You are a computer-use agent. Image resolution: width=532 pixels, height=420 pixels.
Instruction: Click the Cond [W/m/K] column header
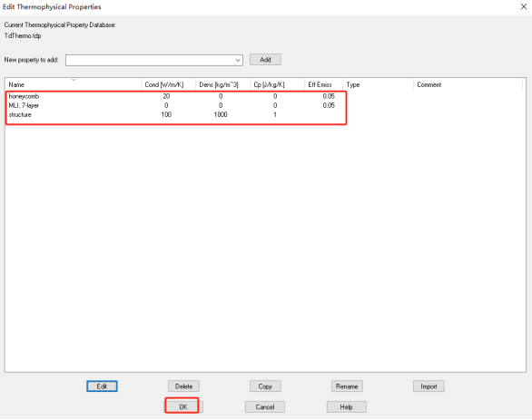[x=168, y=84]
